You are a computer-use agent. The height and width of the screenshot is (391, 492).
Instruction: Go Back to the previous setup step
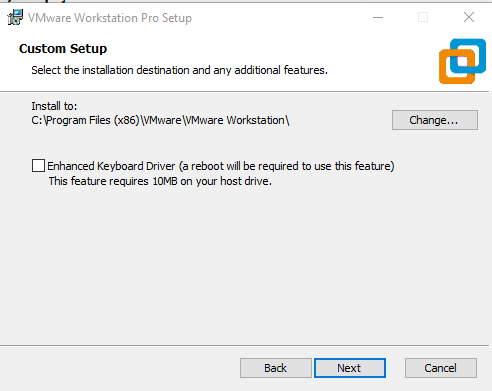coord(276,368)
